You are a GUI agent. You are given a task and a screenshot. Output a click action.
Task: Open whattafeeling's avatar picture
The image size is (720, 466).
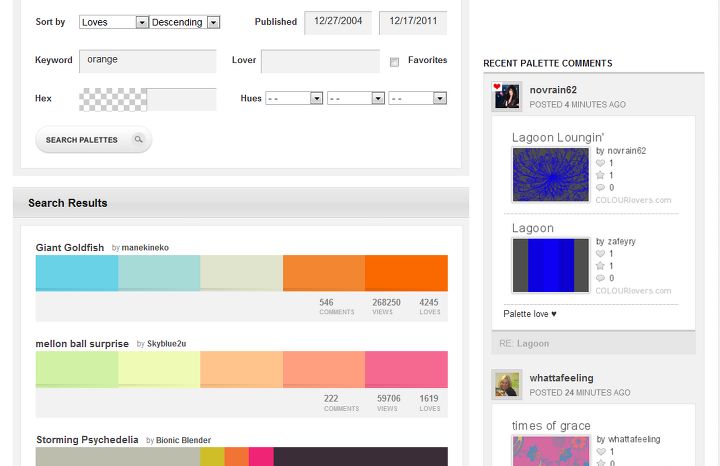(x=506, y=384)
